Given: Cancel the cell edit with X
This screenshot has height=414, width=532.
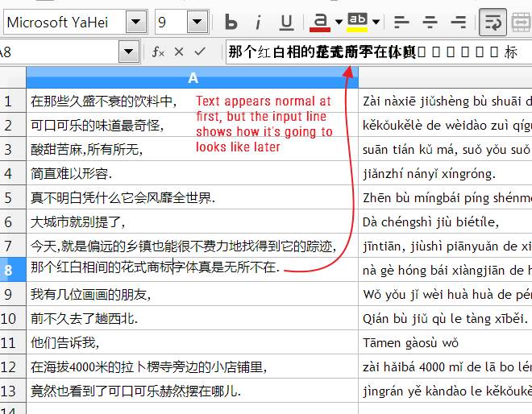Looking at the screenshot, I should [179, 52].
